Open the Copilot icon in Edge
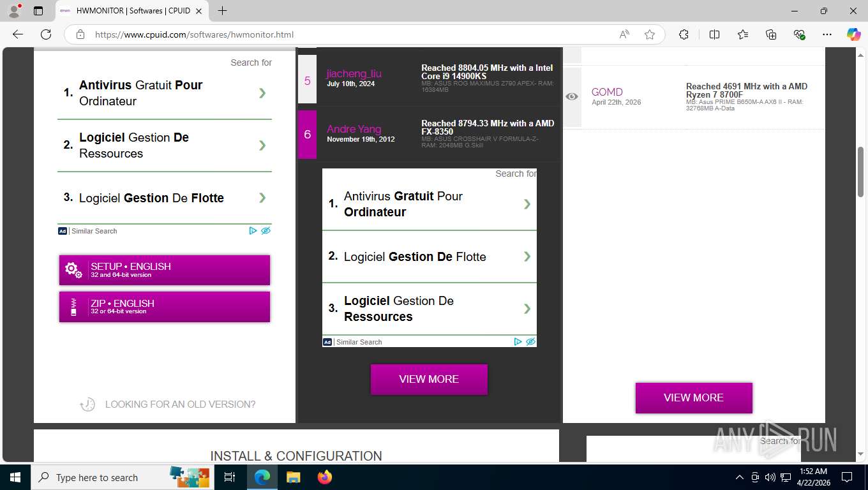868x490 pixels. click(x=854, y=34)
